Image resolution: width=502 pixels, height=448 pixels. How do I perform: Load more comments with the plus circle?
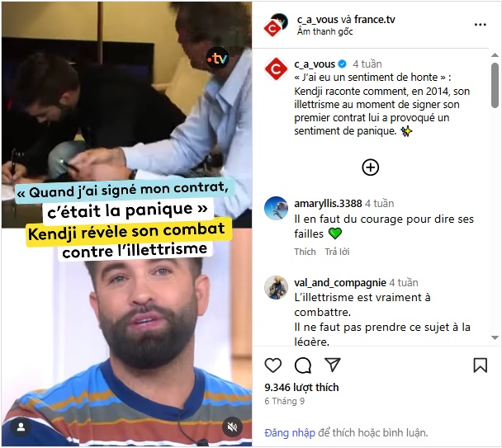pyautogui.click(x=371, y=167)
